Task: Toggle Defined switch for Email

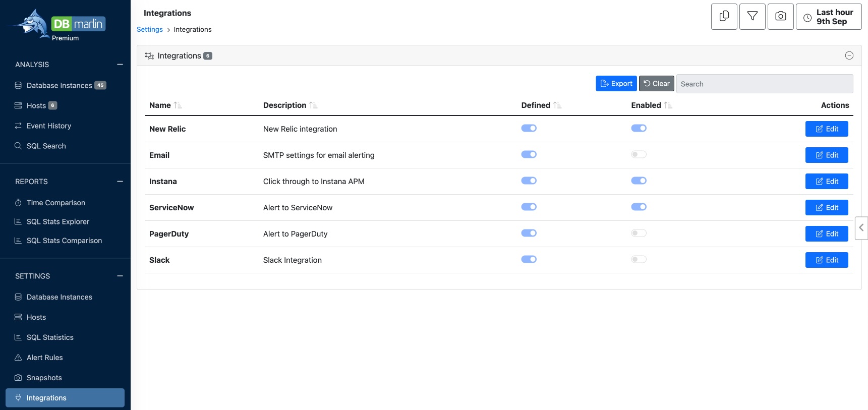Action: coord(529,154)
